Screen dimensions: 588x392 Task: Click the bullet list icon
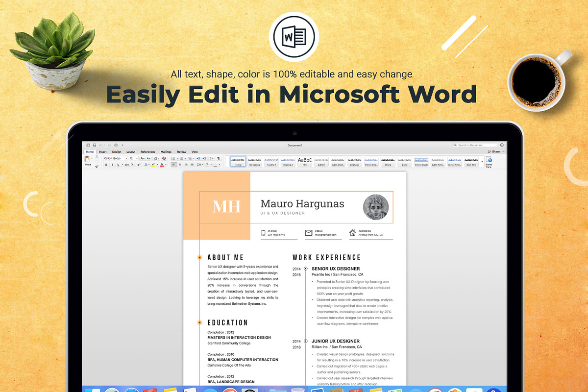point(173,158)
